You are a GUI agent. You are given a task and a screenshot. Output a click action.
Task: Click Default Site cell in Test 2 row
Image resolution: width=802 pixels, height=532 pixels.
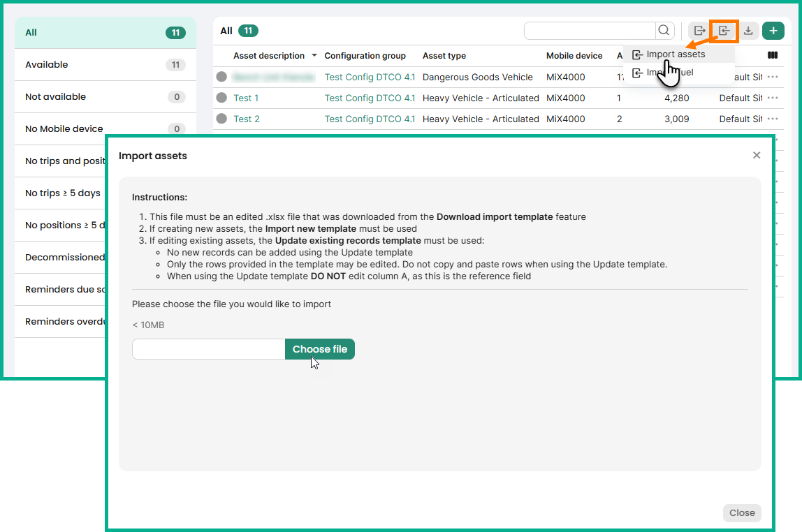(x=741, y=119)
